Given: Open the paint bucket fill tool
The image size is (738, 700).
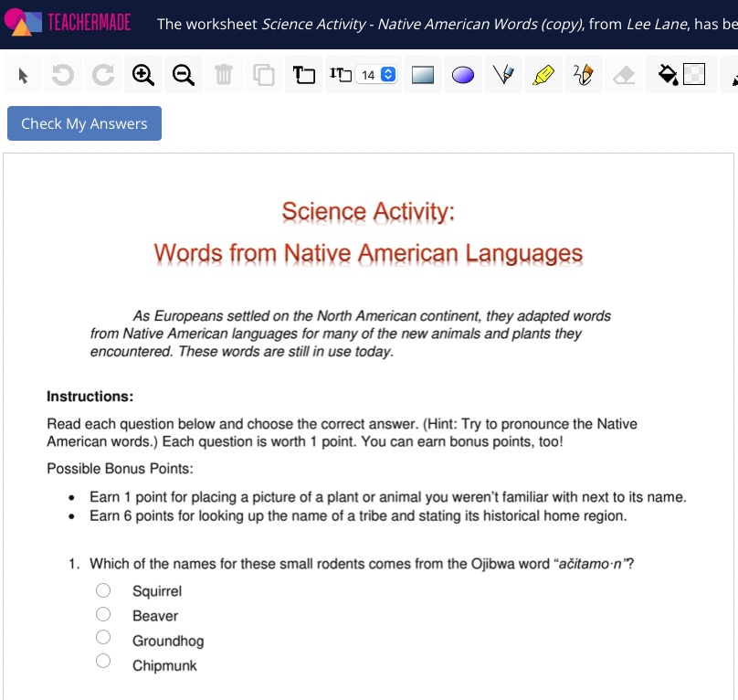Looking at the screenshot, I should (668, 74).
